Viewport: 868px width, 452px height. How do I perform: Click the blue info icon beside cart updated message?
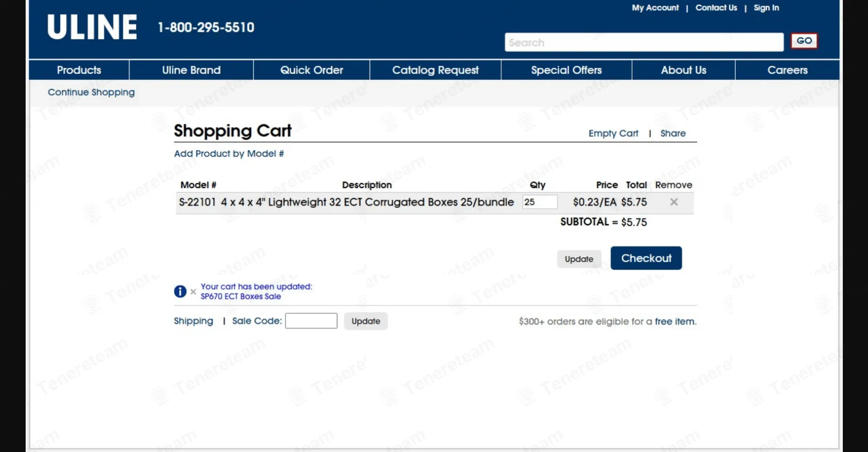pyautogui.click(x=180, y=291)
